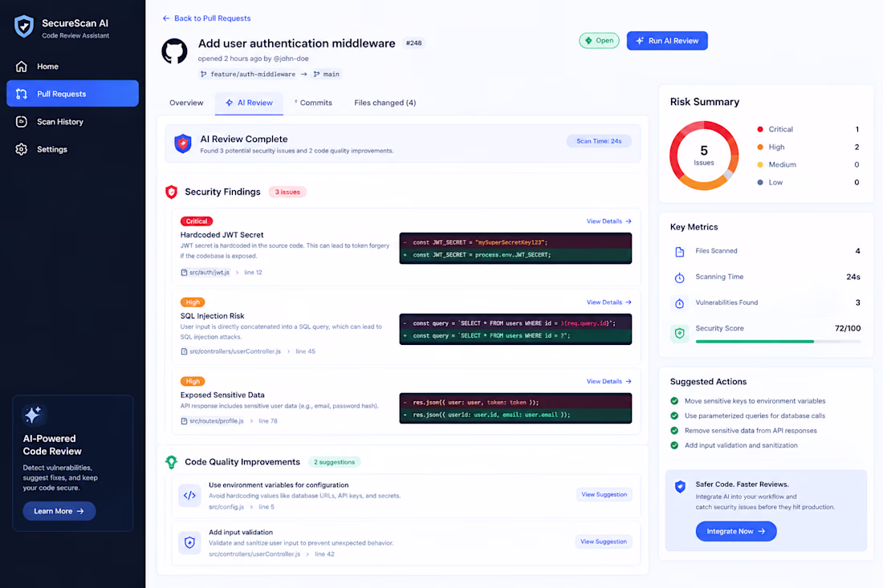Click the shield icon in Safer Code card
Image resolution: width=883 pixels, height=588 pixels.
680,486
